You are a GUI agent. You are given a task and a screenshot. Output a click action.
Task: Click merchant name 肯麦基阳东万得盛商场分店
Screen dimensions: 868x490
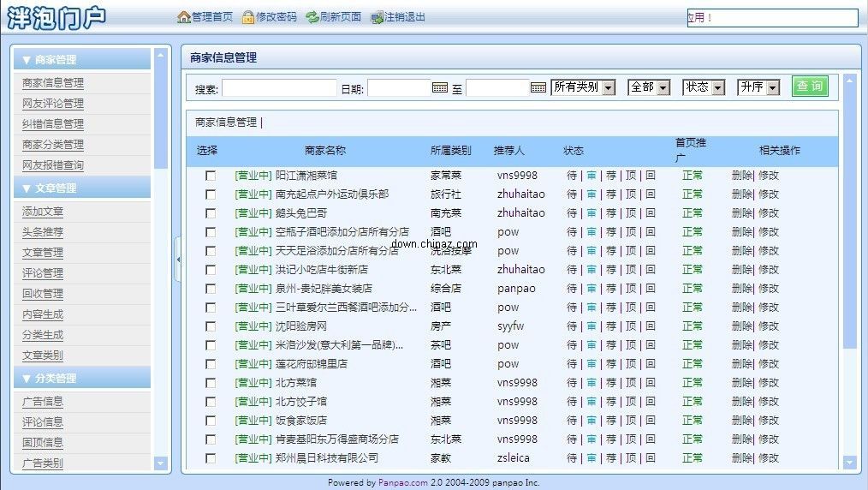[337, 439]
